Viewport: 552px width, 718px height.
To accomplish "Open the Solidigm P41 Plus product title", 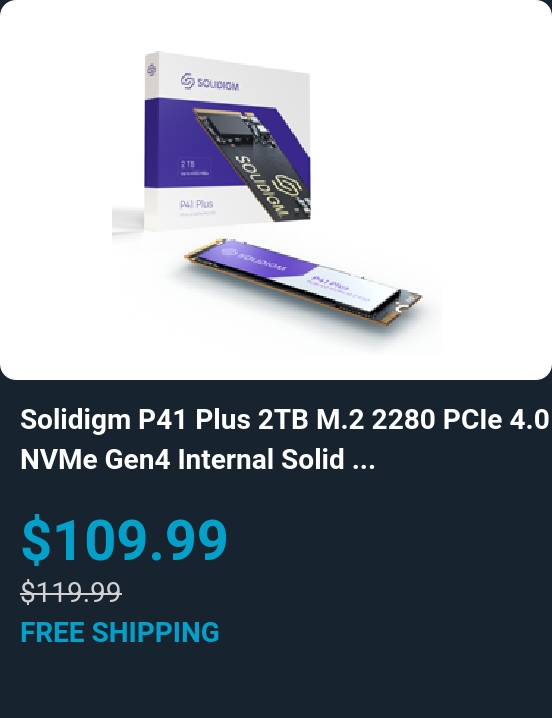I will pyautogui.click(x=284, y=439).
